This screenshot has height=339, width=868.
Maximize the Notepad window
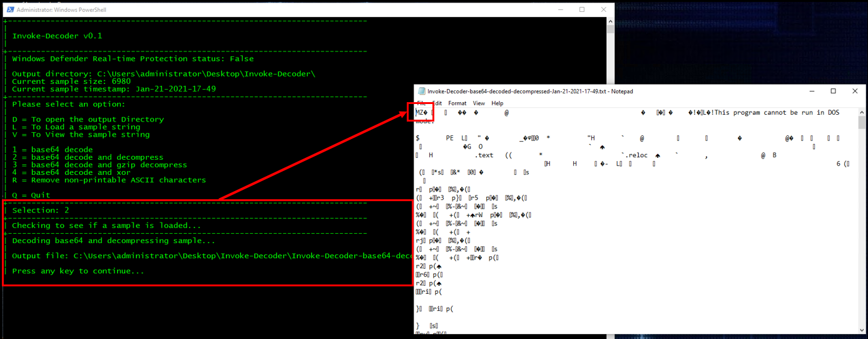(x=833, y=91)
